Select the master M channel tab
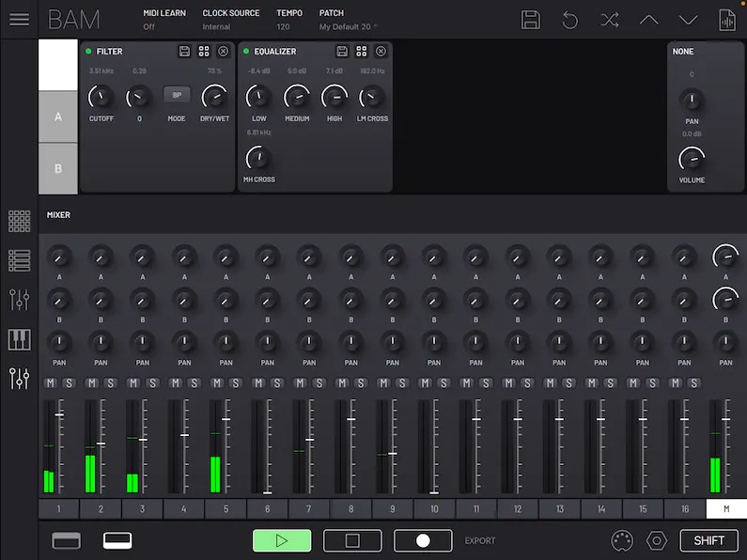The width and height of the screenshot is (747, 560). 726,509
